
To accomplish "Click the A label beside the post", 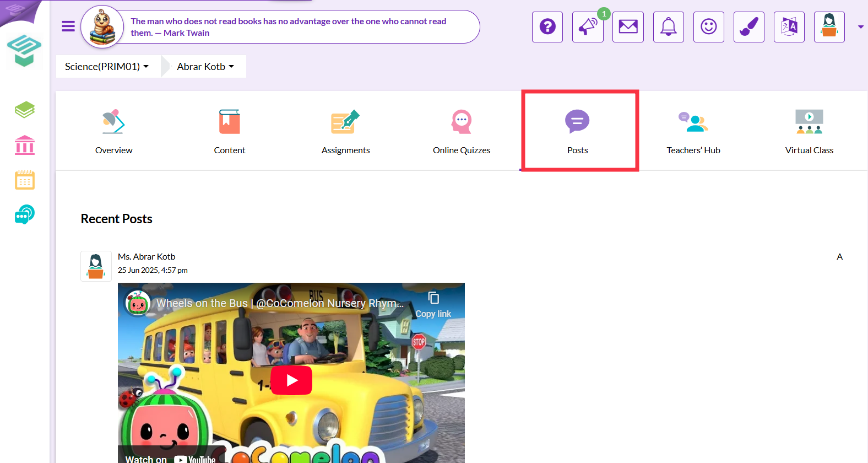I will pyautogui.click(x=840, y=257).
